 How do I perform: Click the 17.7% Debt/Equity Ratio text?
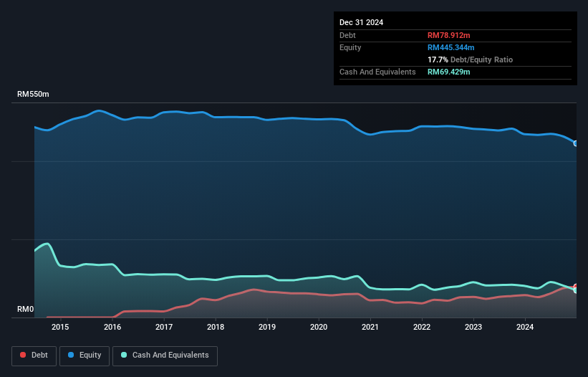(x=470, y=59)
